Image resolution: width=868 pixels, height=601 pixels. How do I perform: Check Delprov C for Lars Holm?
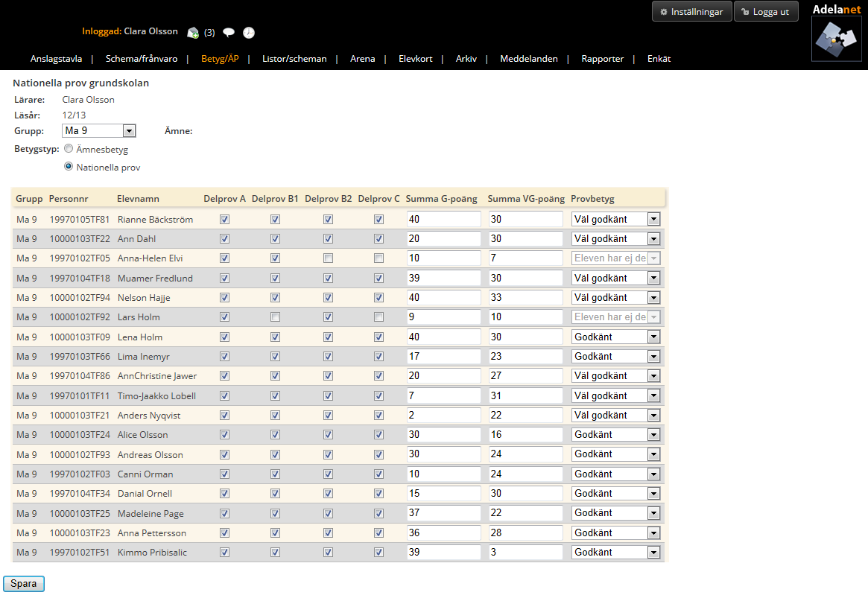tap(378, 317)
